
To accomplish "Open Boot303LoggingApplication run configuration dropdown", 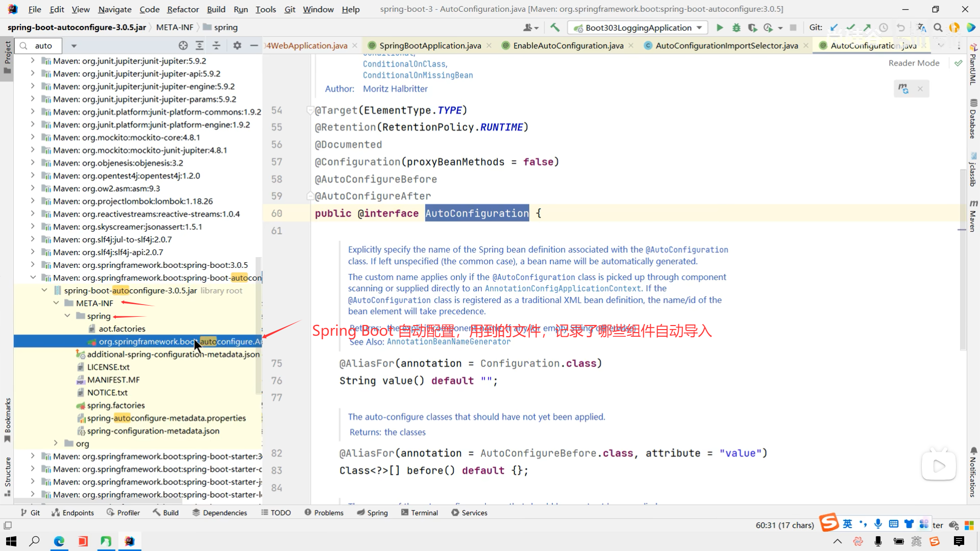I will click(x=638, y=28).
